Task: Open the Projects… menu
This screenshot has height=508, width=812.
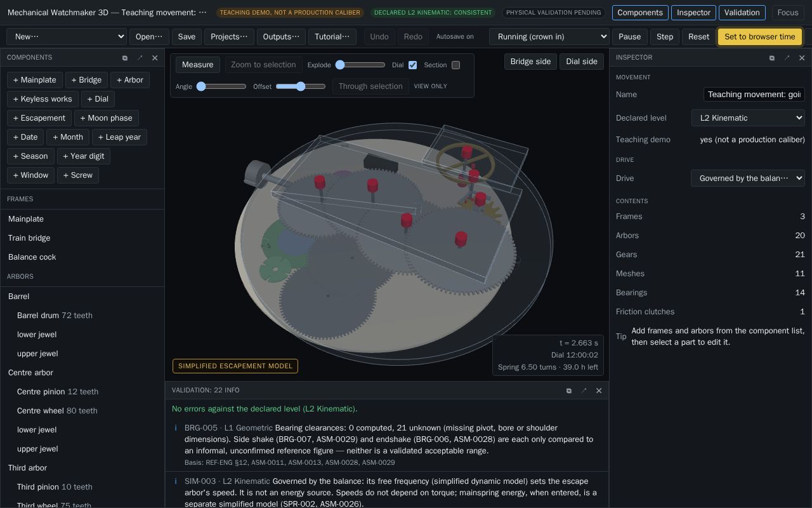Action: coord(229,37)
